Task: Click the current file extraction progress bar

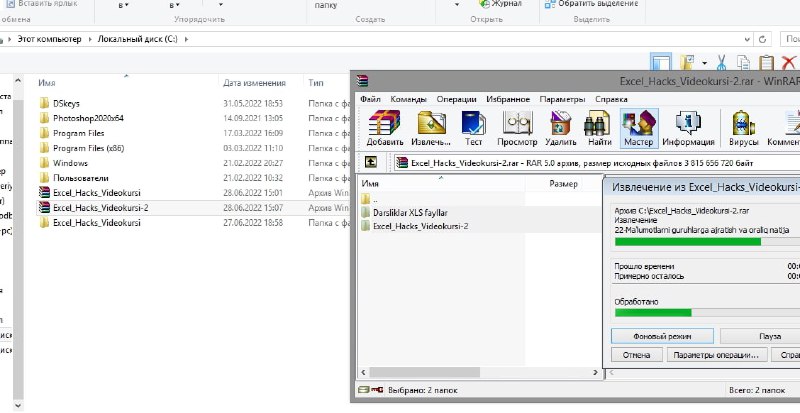Action: click(x=707, y=241)
